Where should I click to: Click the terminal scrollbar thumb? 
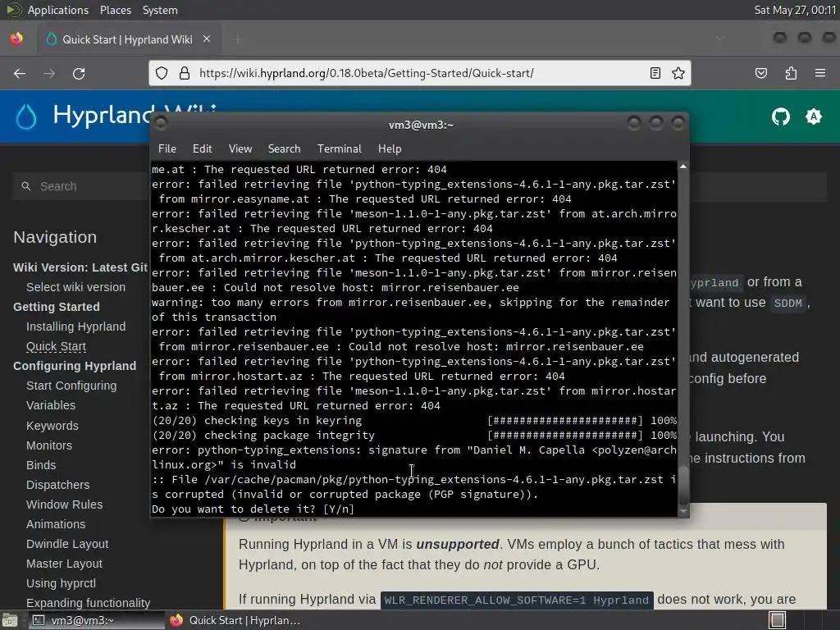[683, 486]
